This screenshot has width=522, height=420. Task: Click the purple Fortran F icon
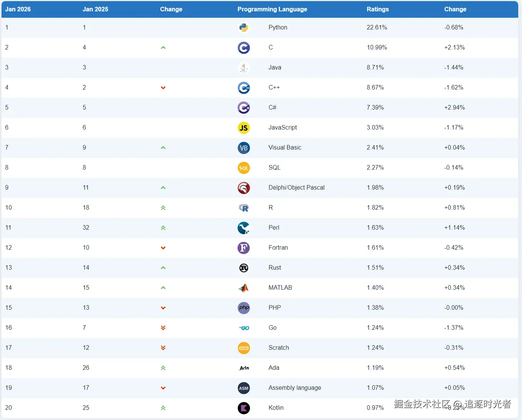click(x=244, y=248)
